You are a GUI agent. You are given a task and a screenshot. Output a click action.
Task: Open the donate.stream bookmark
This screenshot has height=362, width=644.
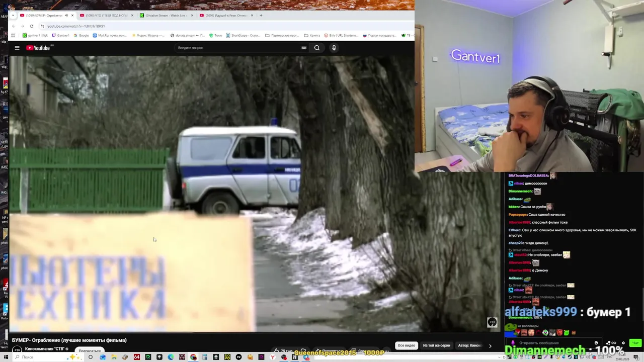tap(188, 36)
